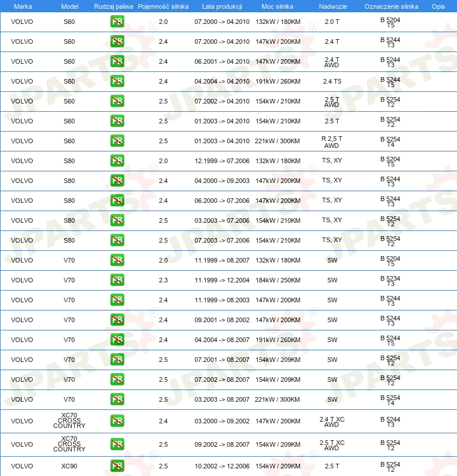Viewport: 457px width, 476px height.
Task: Select the 06.2001 -> 04.2010 production dates
Action: click(222, 61)
